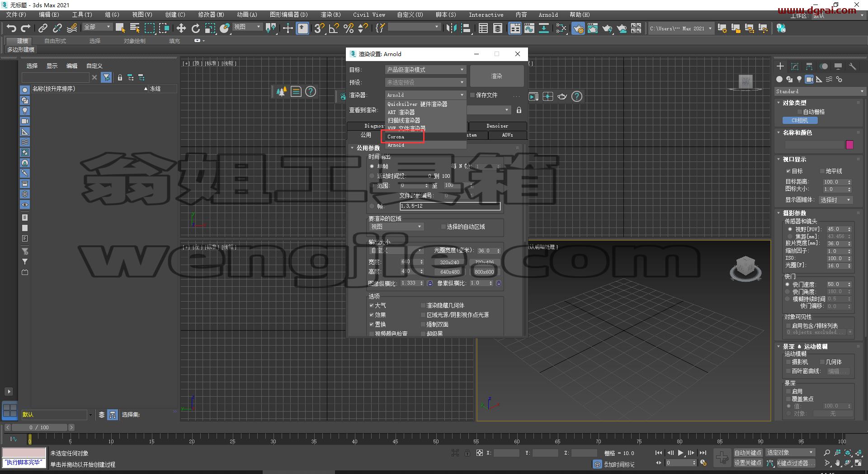
Task: Open Render Setup teapot gear icon
Action: coord(578,28)
